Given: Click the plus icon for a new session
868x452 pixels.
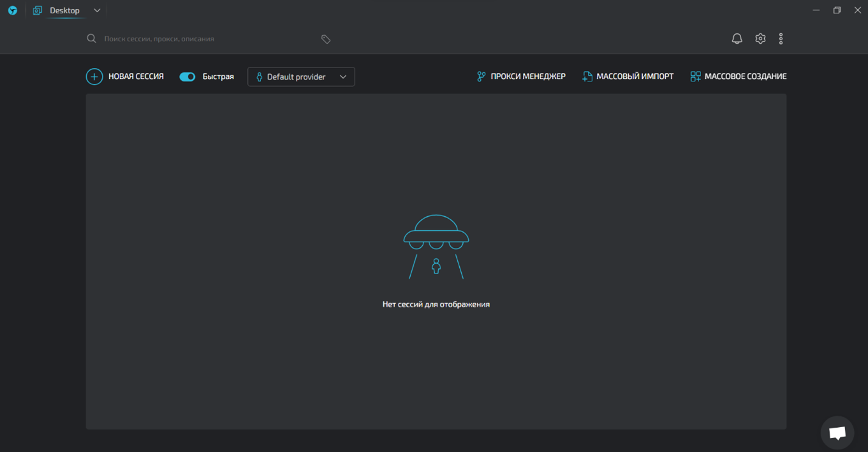Looking at the screenshot, I should (x=94, y=77).
